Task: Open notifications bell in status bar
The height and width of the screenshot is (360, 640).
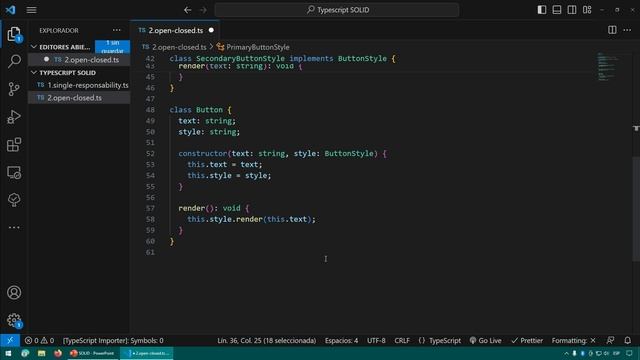Action: click(x=627, y=340)
